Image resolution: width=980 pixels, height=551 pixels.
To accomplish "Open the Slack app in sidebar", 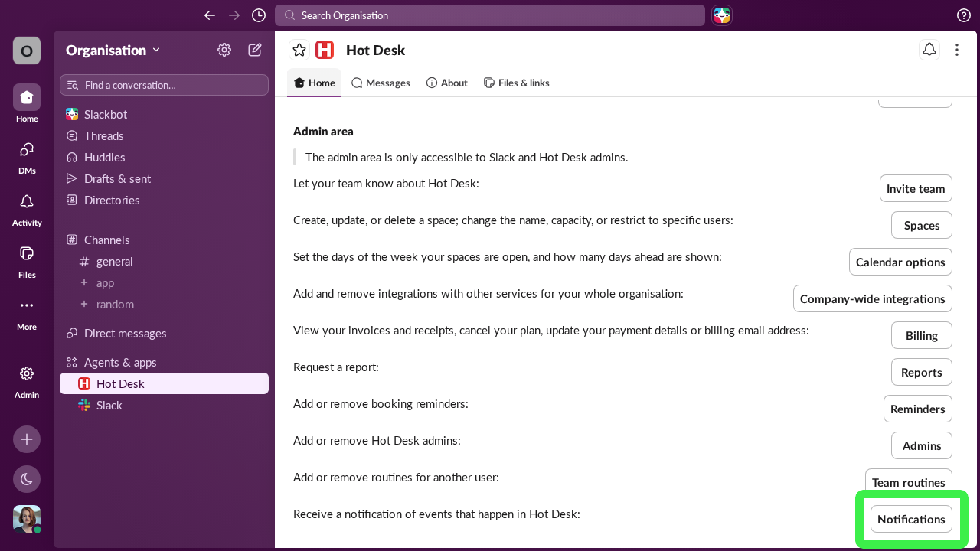I will point(164,405).
